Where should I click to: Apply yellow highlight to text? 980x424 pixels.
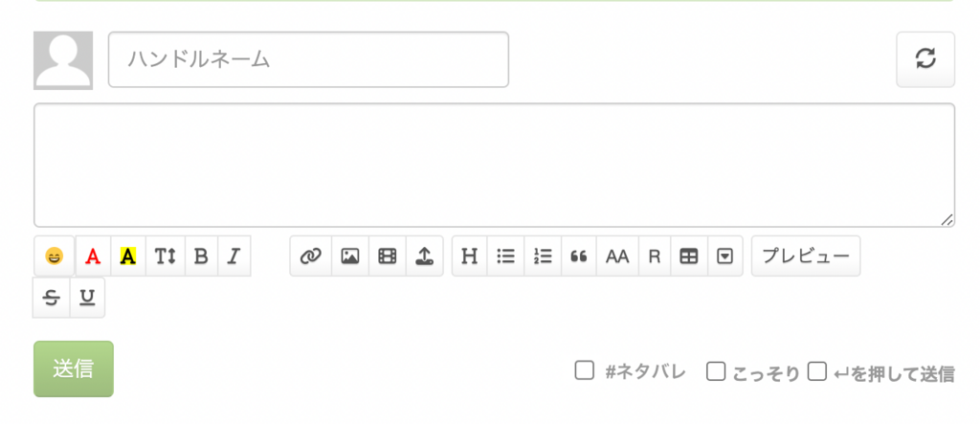click(128, 256)
